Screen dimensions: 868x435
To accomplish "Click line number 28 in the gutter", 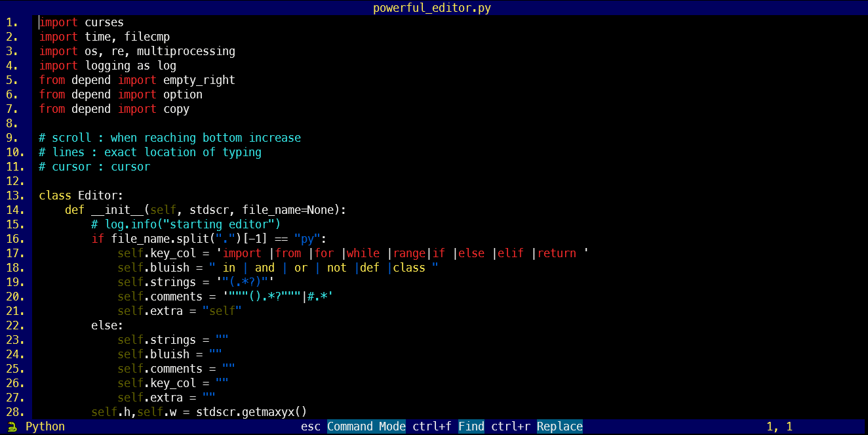I will (x=16, y=412).
